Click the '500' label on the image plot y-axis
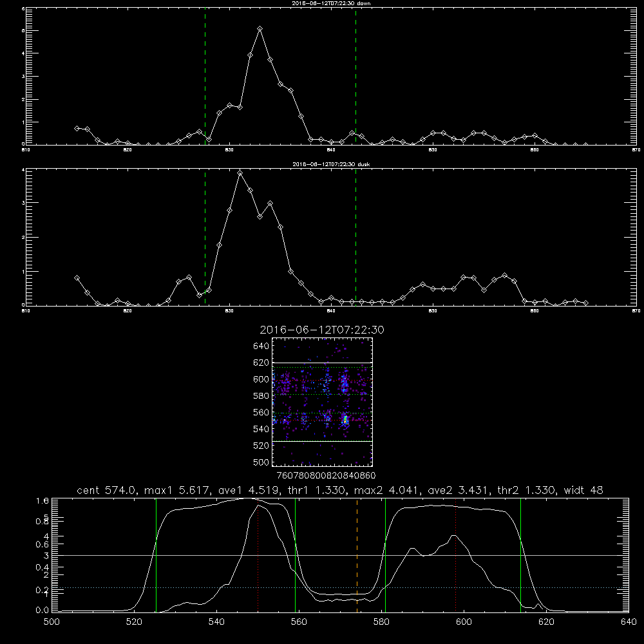Screen dimensions: 644x644 [261, 462]
